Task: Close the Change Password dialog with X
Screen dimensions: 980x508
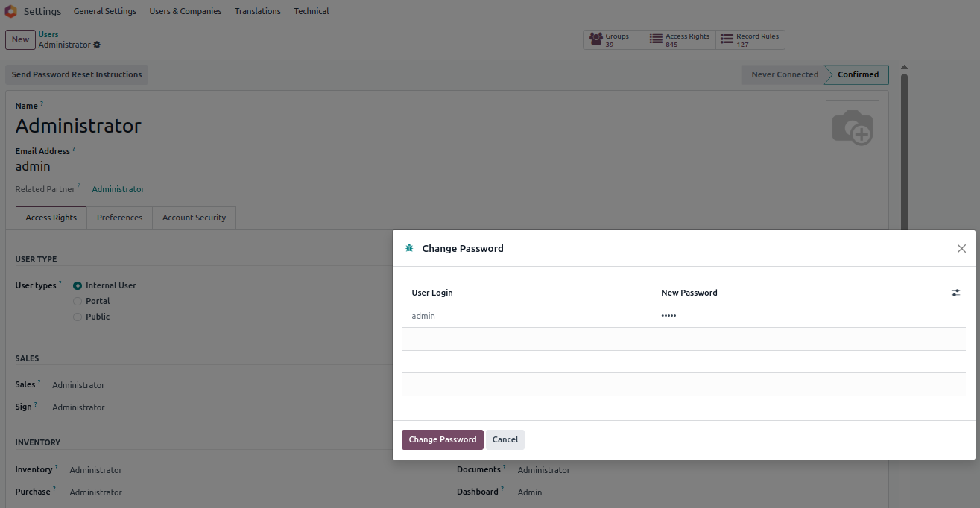Action: tap(961, 248)
